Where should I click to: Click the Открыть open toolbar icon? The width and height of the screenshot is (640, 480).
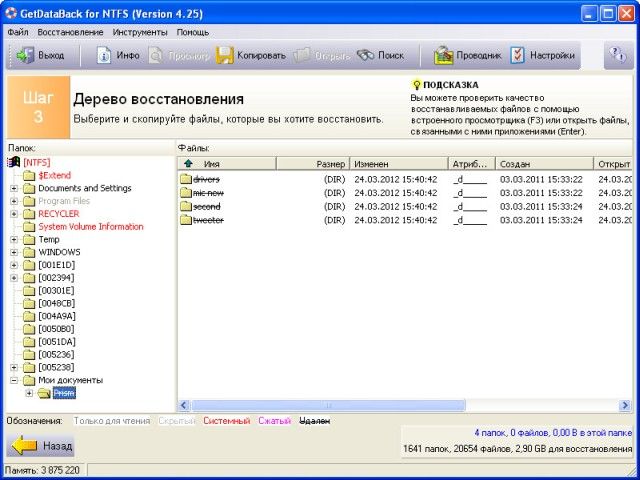click(302, 55)
